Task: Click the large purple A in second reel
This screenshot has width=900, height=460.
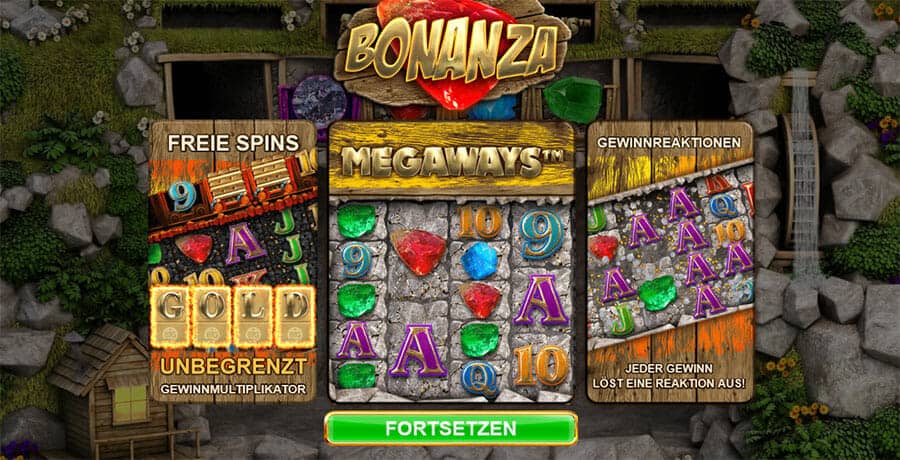Action: tap(418, 350)
